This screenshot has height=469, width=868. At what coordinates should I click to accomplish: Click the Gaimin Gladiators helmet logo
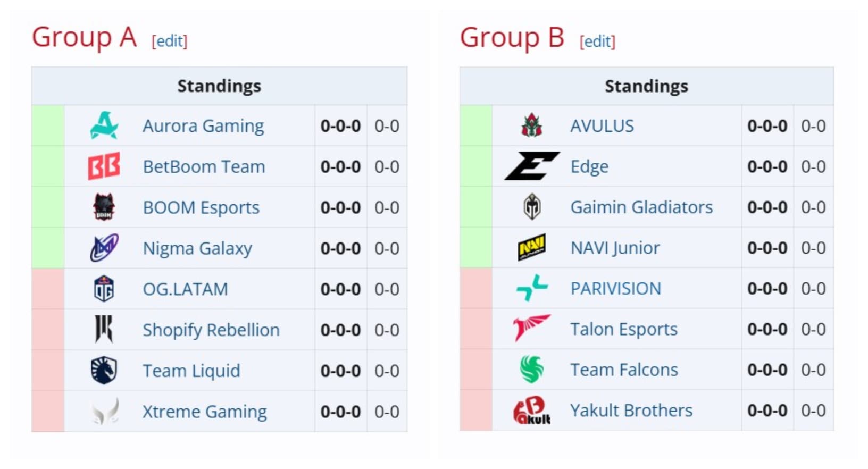[531, 207]
